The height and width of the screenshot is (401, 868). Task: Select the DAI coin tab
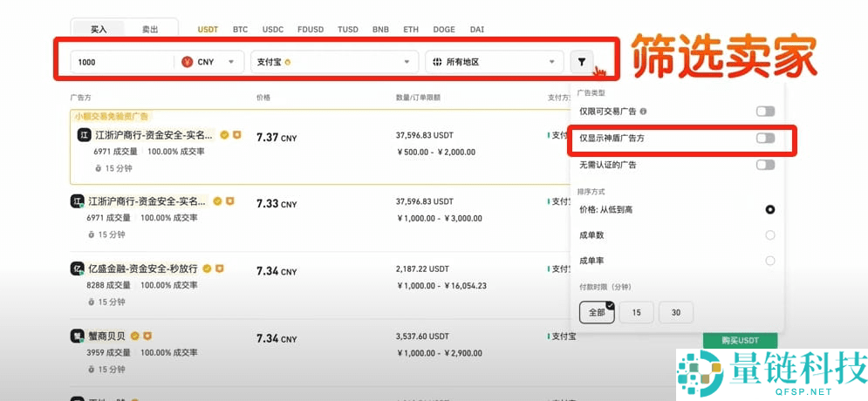coord(477,30)
